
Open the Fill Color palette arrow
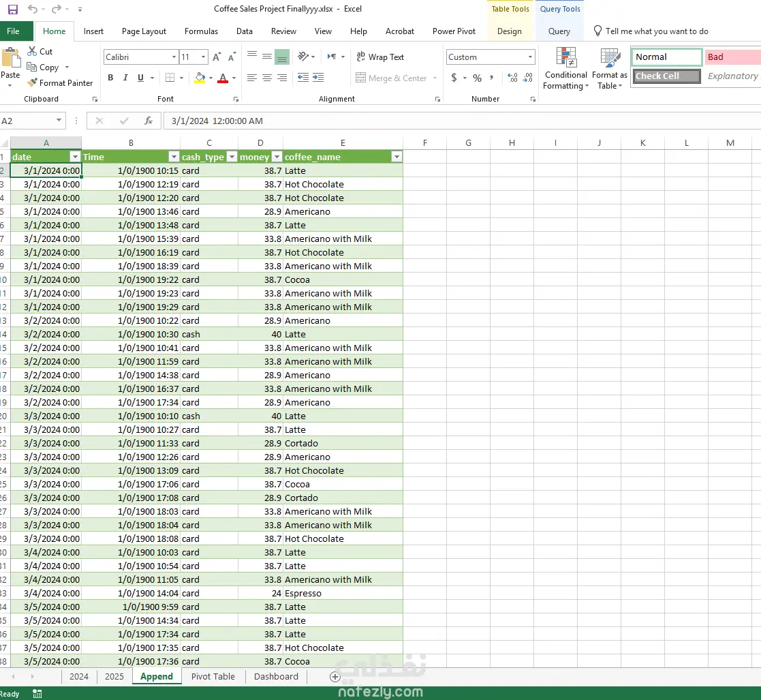(211, 78)
